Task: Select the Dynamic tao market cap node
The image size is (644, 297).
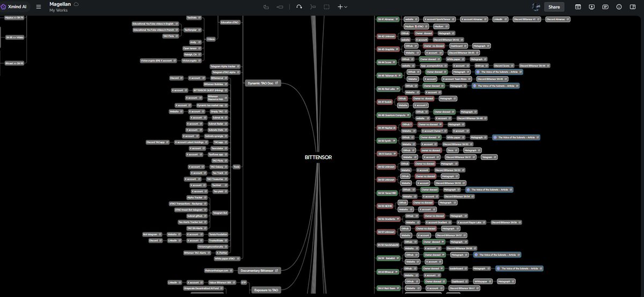Action: (211, 105)
